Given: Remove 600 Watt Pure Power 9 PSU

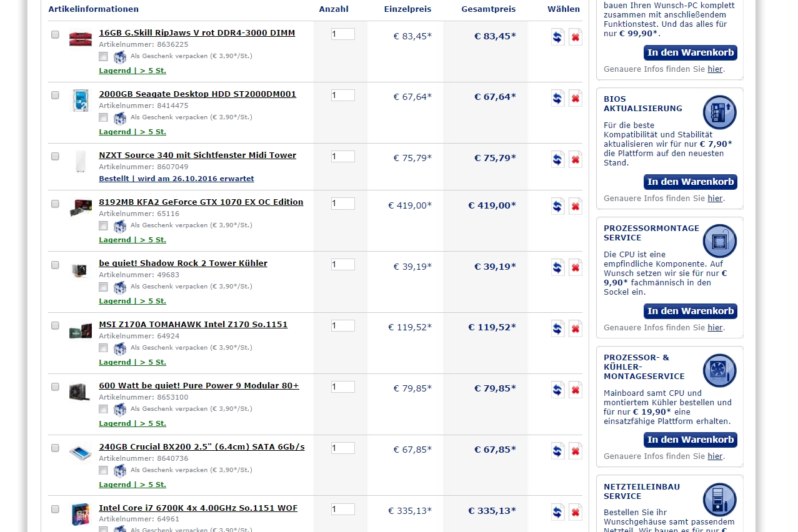Looking at the screenshot, I should click(575, 390).
